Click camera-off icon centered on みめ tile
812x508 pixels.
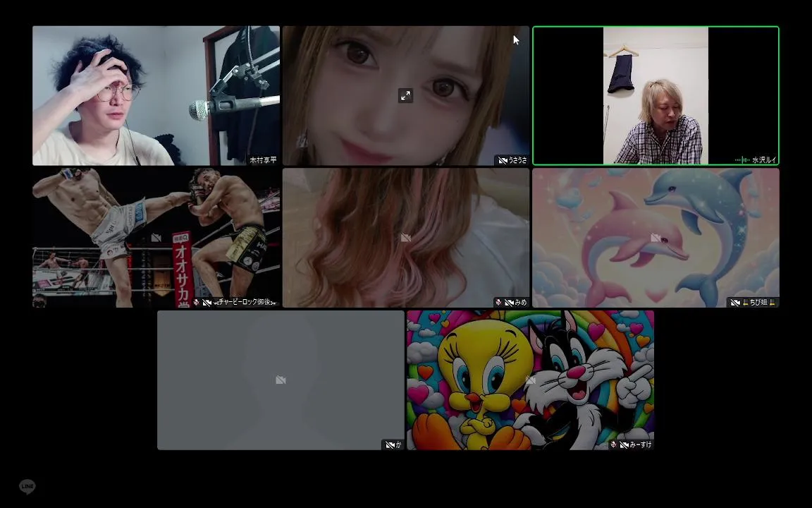405,238
